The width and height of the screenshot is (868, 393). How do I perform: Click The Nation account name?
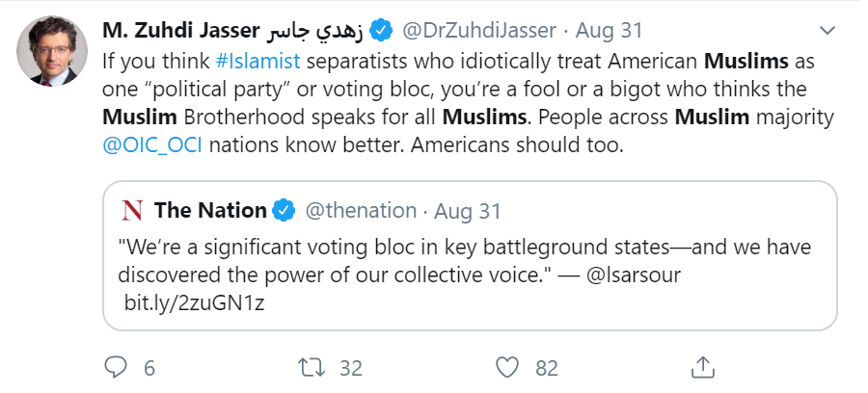[209, 210]
